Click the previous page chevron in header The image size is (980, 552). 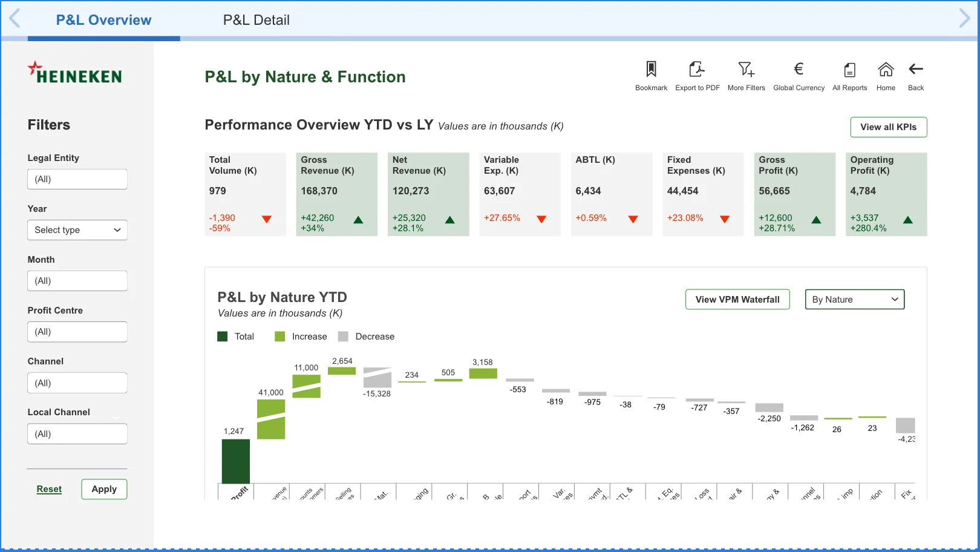pos(15,18)
